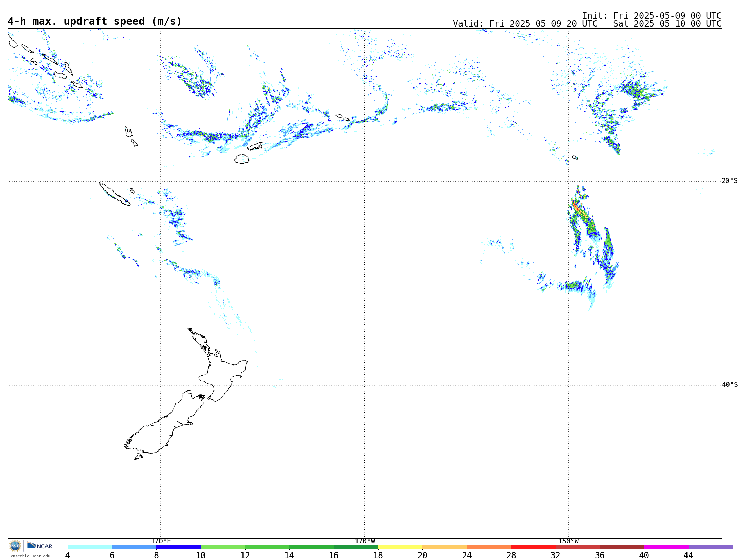Click the colorbar tick label 44
The image size is (744, 560).
[x=689, y=556]
